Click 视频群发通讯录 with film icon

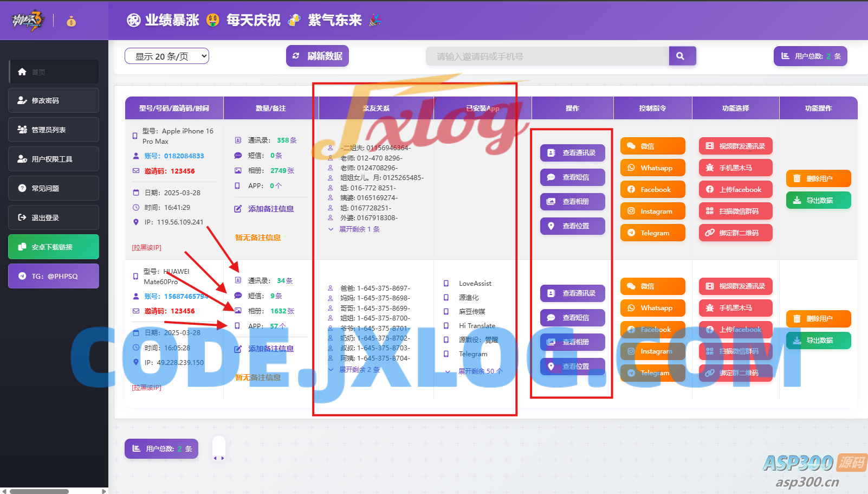735,145
